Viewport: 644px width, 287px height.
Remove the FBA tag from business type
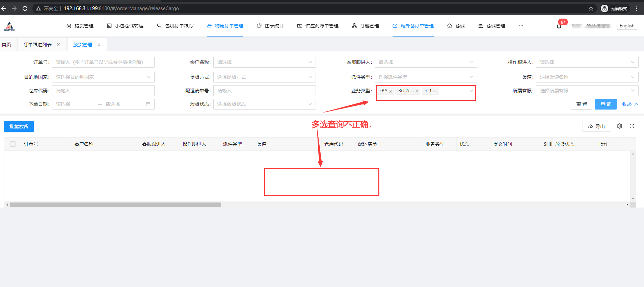click(x=391, y=91)
